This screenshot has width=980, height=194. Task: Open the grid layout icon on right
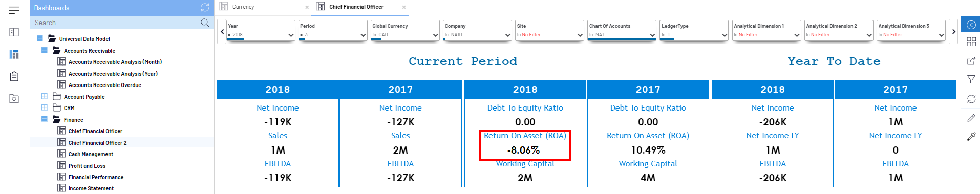971,42
